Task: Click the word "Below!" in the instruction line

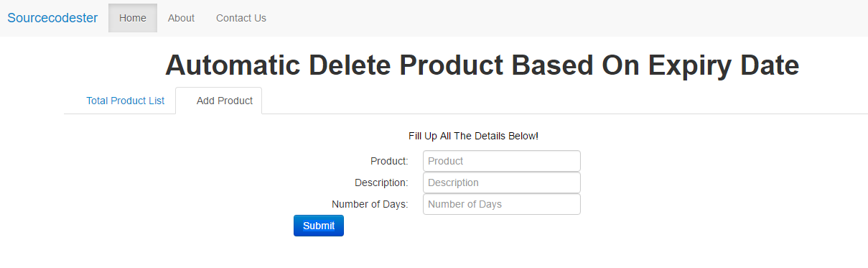Action: point(523,135)
